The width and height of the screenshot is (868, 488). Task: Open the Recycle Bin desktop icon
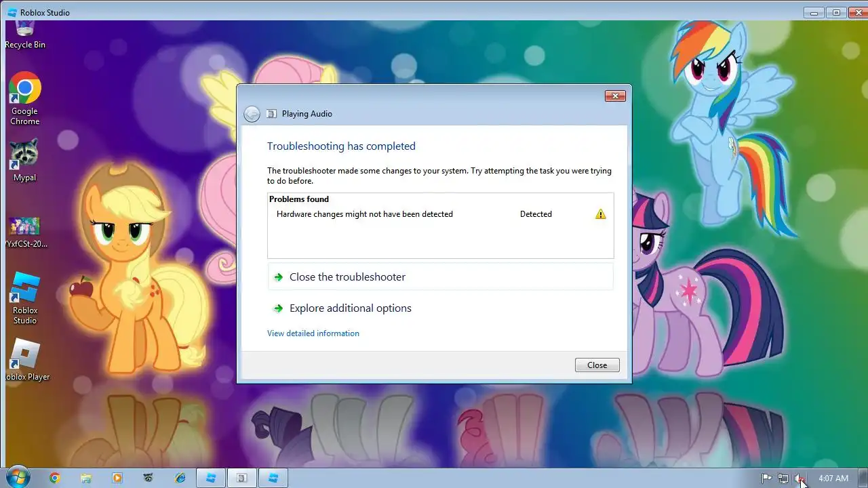pos(25,34)
